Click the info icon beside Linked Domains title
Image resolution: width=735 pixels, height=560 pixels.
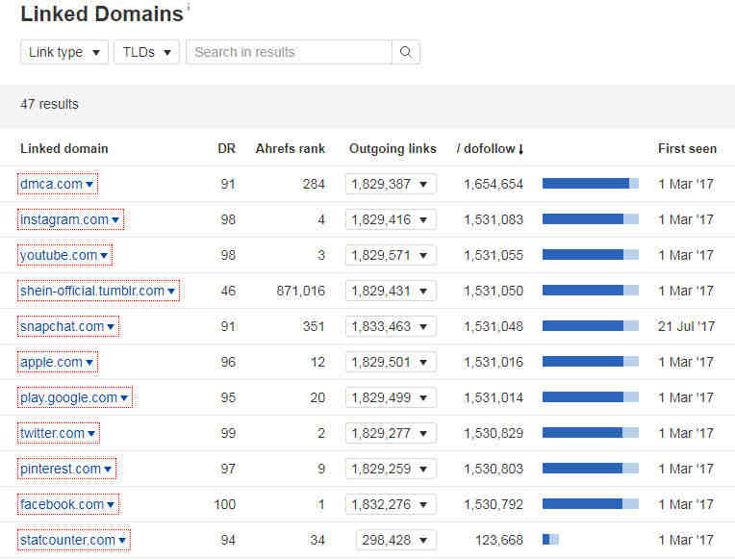[x=189, y=7]
